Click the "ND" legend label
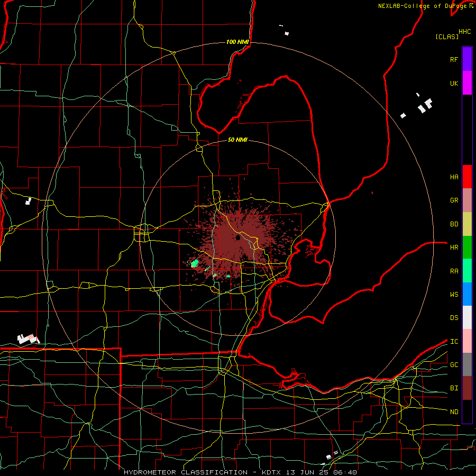This screenshot has height=476, width=476. click(x=454, y=412)
